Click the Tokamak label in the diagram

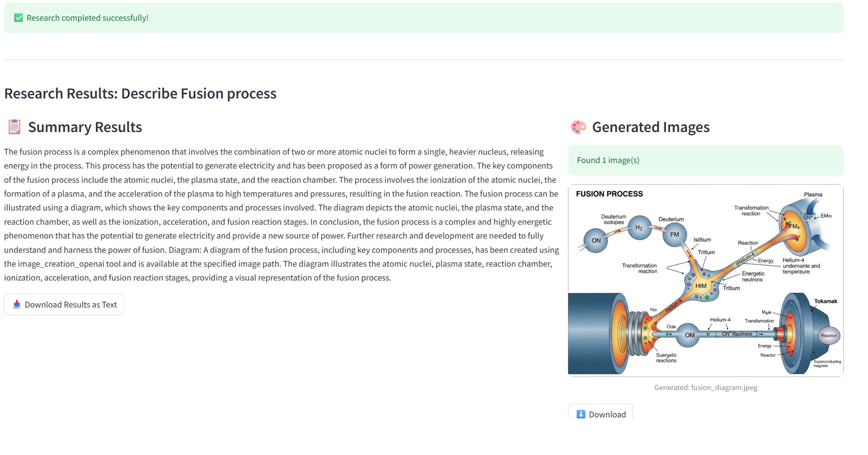point(825,301)
